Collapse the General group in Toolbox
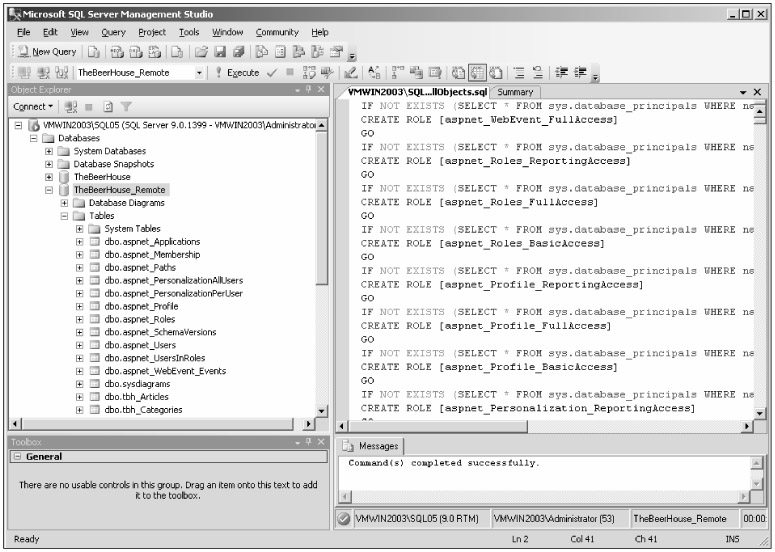The image size is (775, 552). (x=17, y=457)
